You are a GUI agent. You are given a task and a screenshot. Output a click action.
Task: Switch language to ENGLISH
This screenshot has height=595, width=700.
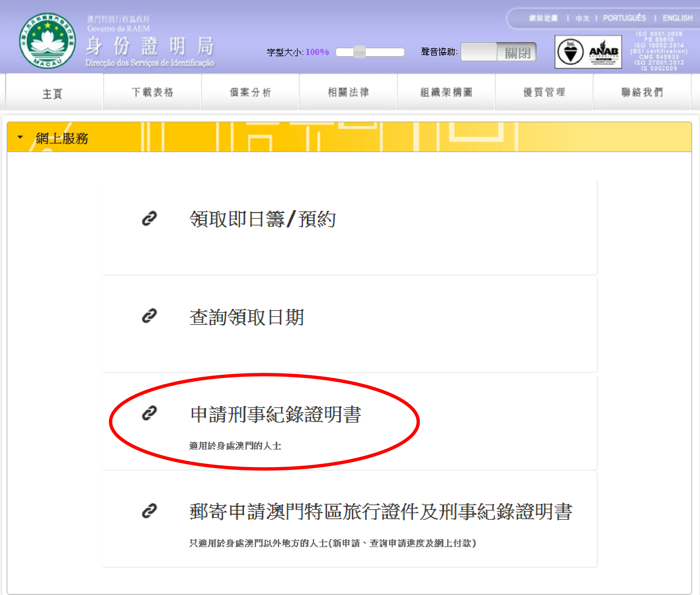pyautogui.click(x=677, y=18)
